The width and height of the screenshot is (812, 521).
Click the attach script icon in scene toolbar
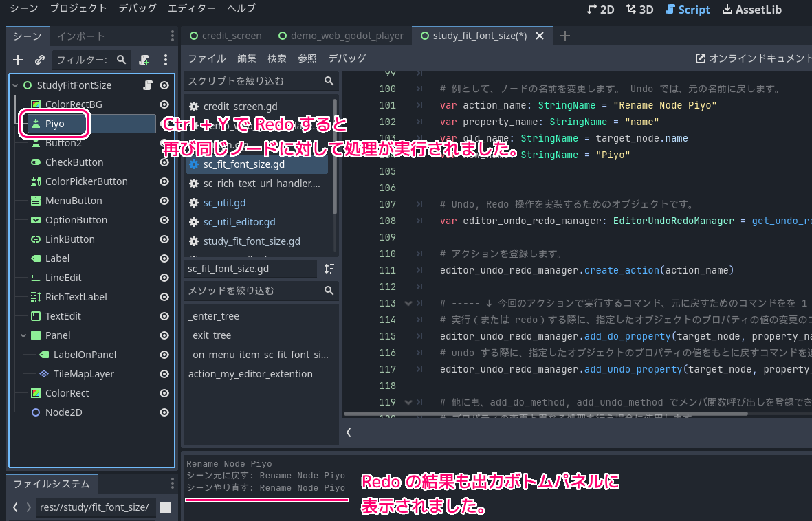144,60
